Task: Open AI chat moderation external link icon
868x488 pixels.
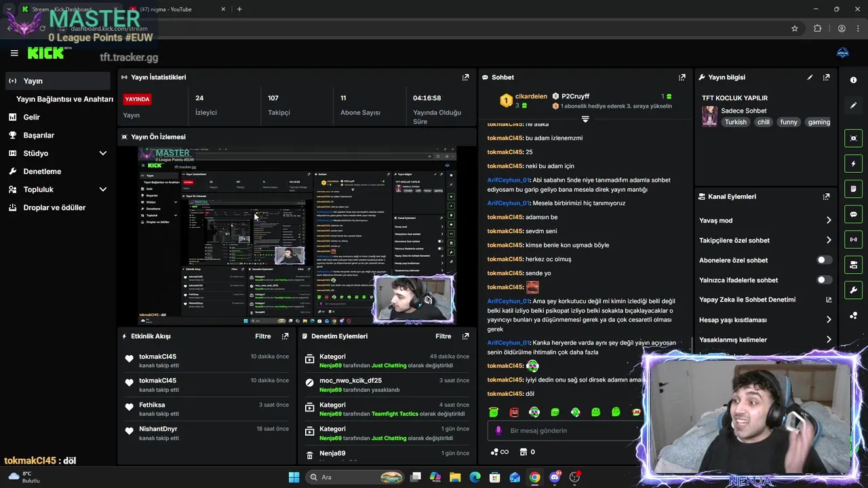Action: 829,300
